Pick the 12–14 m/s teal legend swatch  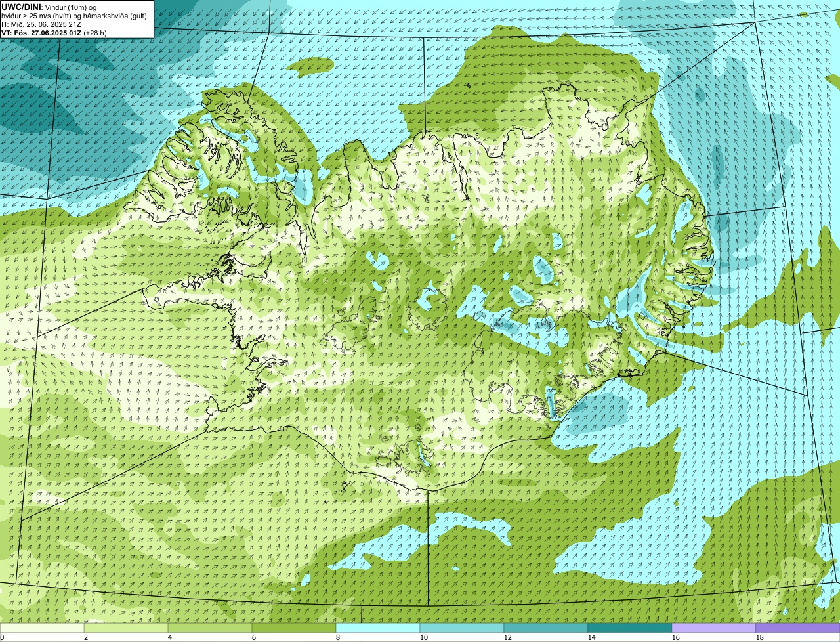coord(546,628)
